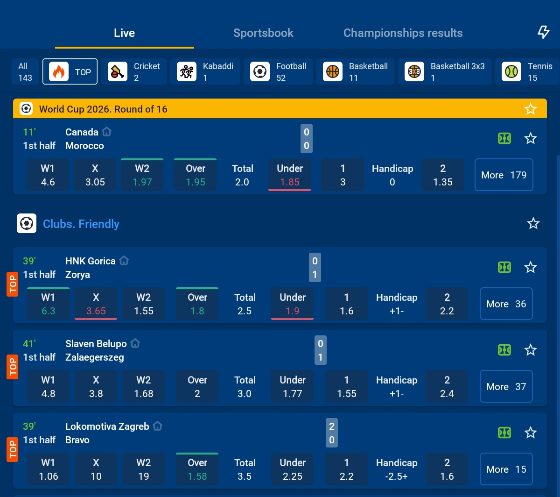Expand More 179 markets for Canada match
This screenshot has height=497, width=560.
pos(504,175)
